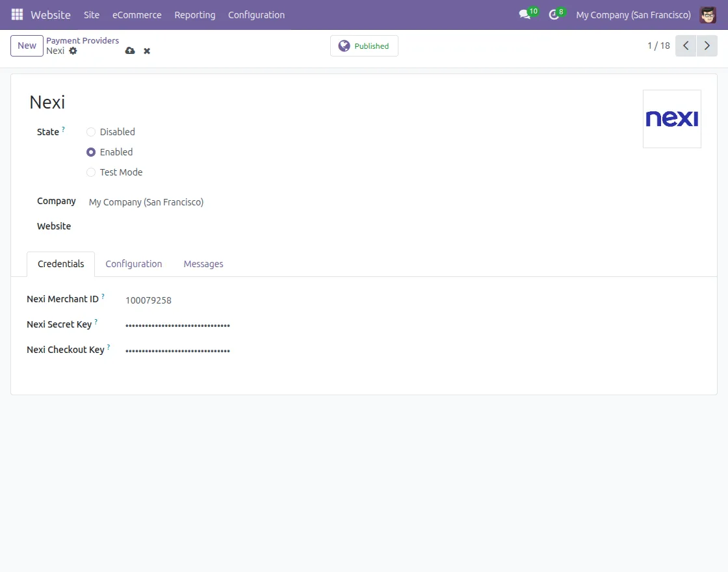Click the globe icon in Published button

[344, 46]
